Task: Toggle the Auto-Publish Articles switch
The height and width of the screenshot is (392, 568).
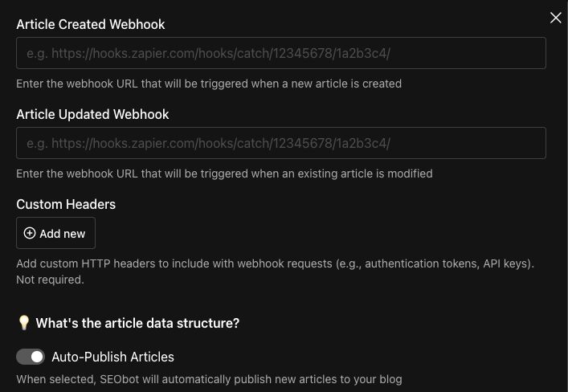Action: [x=31, y=357]
